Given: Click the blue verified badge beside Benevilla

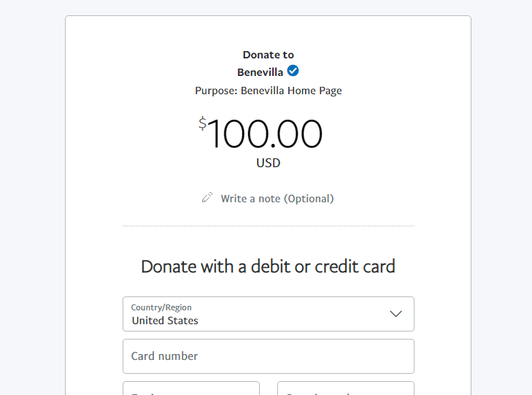Looking at the screenshot, I should click(293, 71).
